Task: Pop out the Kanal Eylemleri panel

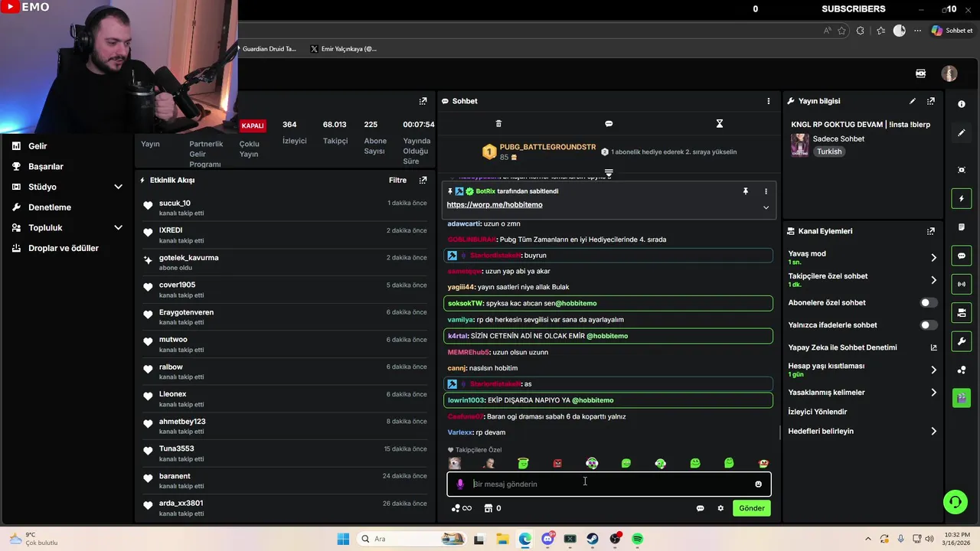Action: (931, 231)
